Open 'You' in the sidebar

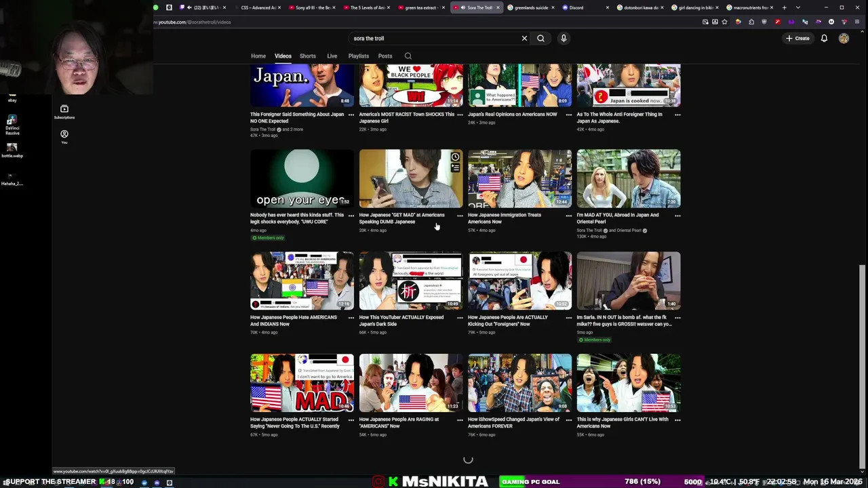[x=64, y=136]
